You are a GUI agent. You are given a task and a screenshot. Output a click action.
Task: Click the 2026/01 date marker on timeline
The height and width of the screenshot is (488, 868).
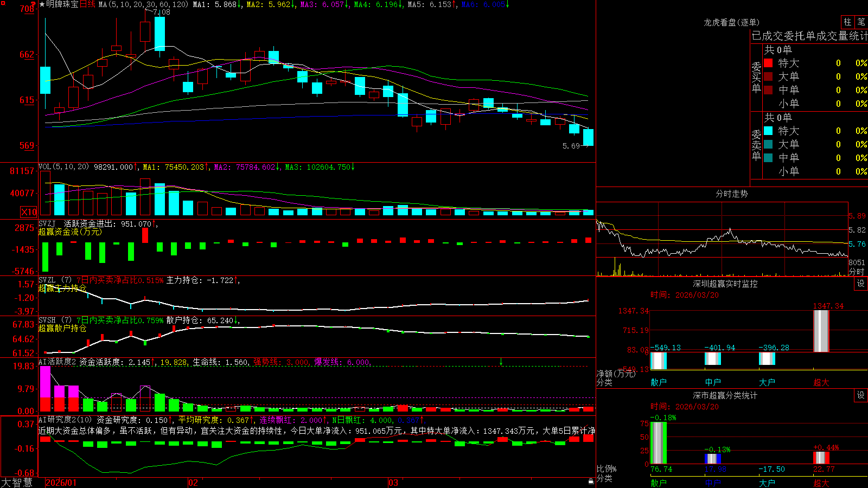(x=61, y=483)
